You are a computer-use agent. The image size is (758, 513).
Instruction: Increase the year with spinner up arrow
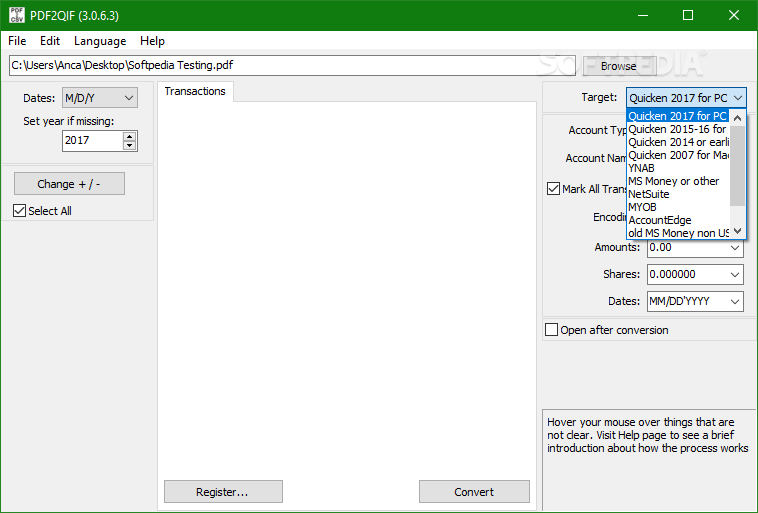click(130, 136)
